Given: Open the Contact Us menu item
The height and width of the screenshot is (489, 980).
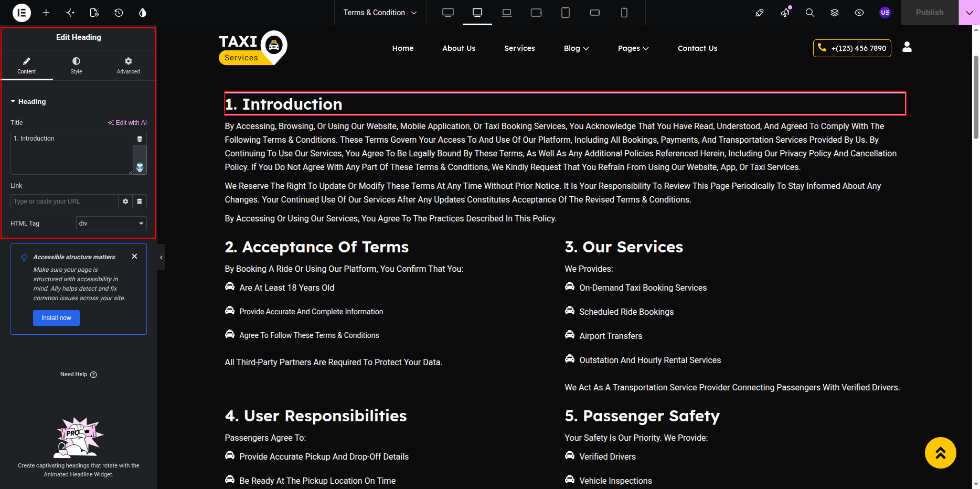Looking at the screenshot, I should point(698,48).
